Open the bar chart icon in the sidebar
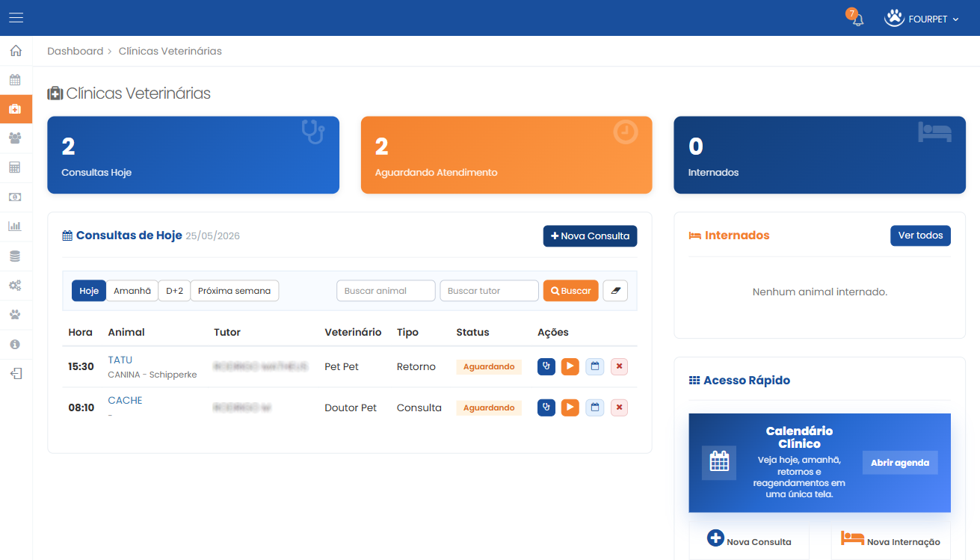Viewport: 980px width, 560px height. pyautogui.click(x=16, y=227)
